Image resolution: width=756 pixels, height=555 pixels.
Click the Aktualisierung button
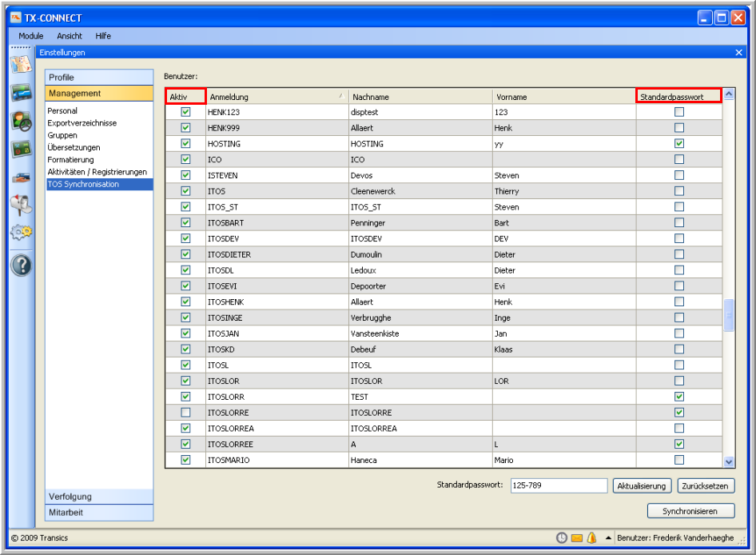pyautogui.click(x=641, y=486)
